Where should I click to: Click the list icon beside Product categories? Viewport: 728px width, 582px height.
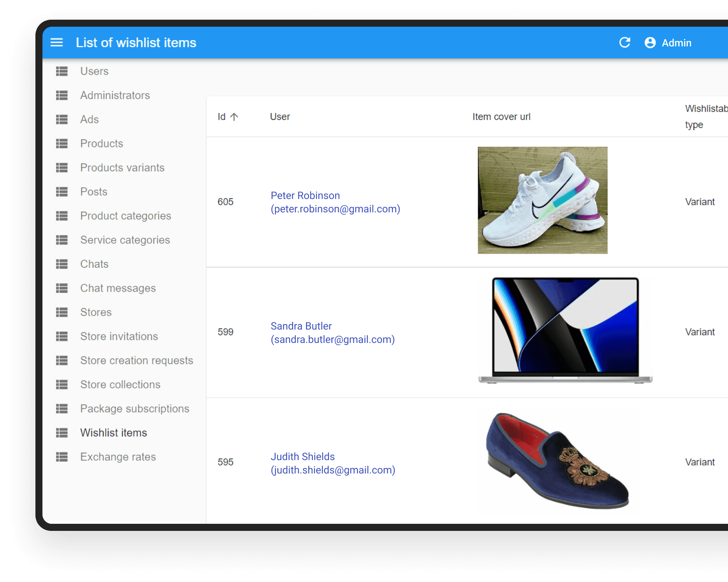[x=62, y=216]
